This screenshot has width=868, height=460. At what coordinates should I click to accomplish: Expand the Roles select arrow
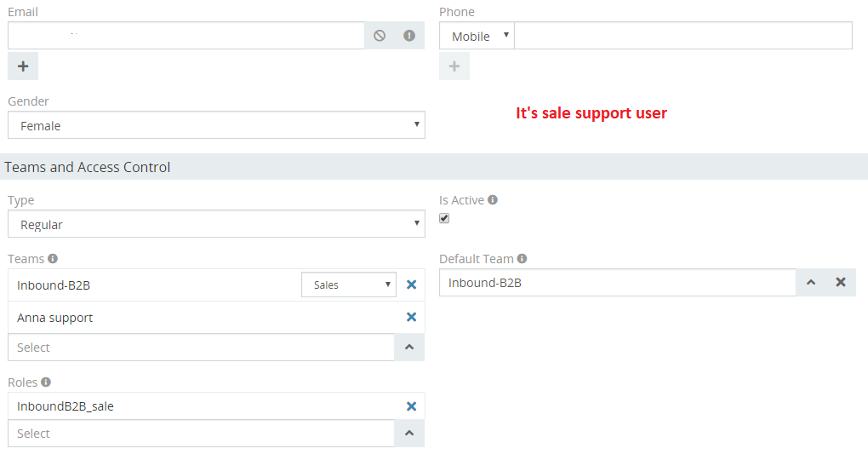click(408, 433)
